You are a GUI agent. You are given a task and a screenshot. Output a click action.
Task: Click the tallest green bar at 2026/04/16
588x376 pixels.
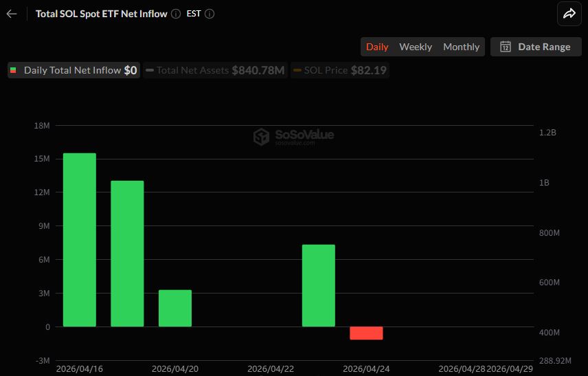coord(80,239)
